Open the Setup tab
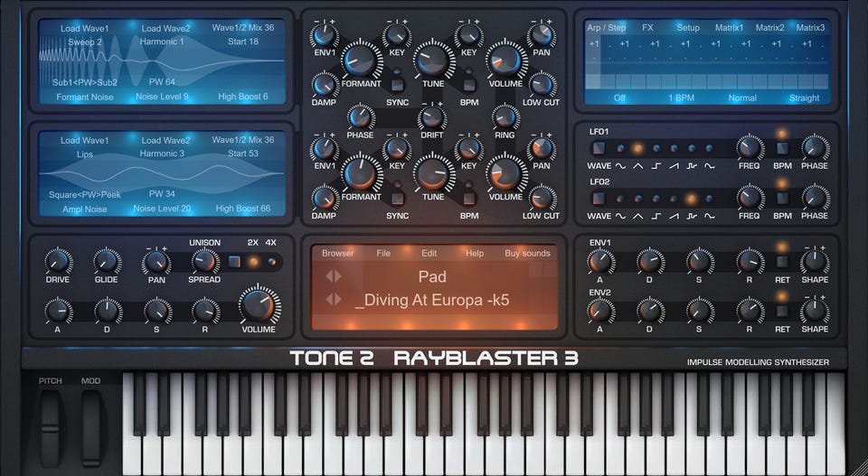The image size is (868, 476). click(688, 28)
